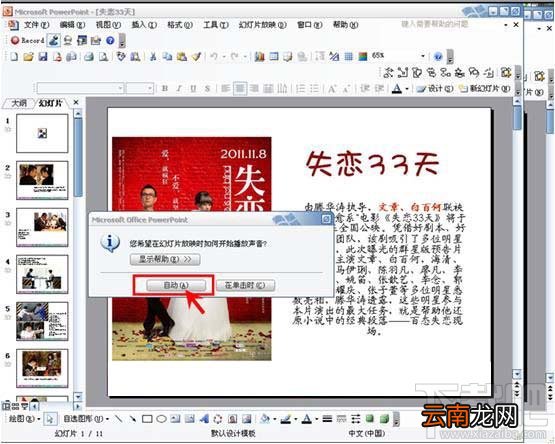Open the font name combo box

(80, 88)
